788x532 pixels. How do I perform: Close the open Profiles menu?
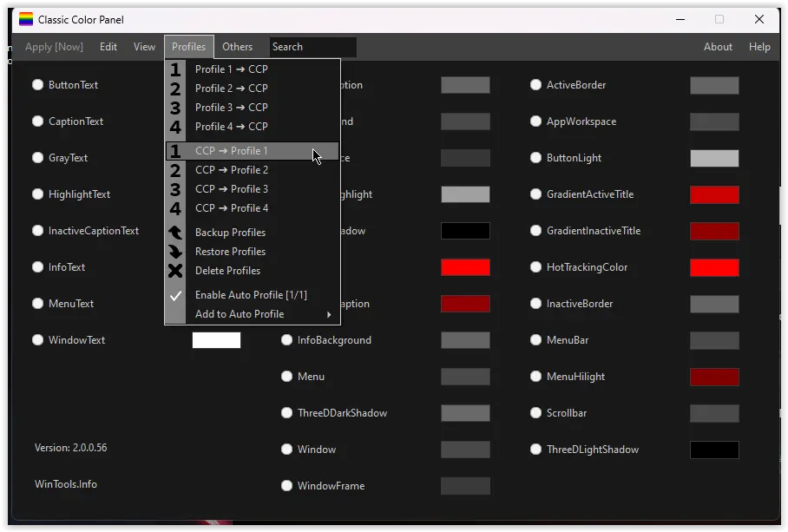(189, 47)
